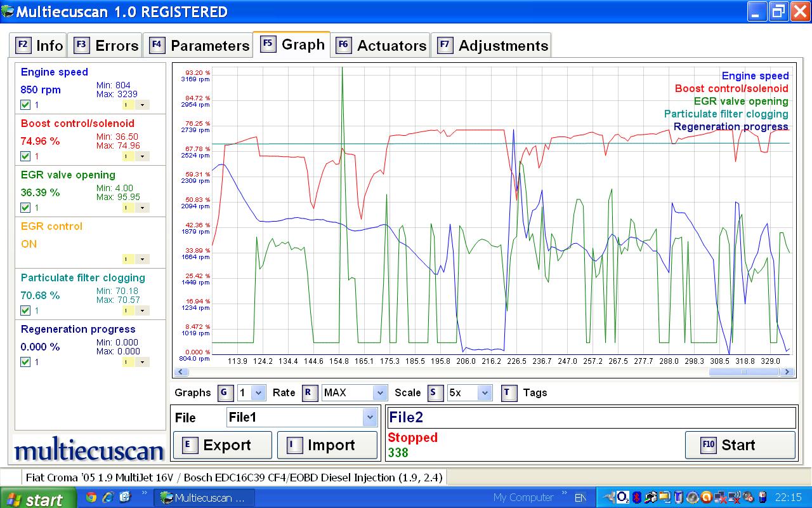Screen dimensions: 812x508
Task: Expand the Rate MAX dropdown
Action: [380, 393]
